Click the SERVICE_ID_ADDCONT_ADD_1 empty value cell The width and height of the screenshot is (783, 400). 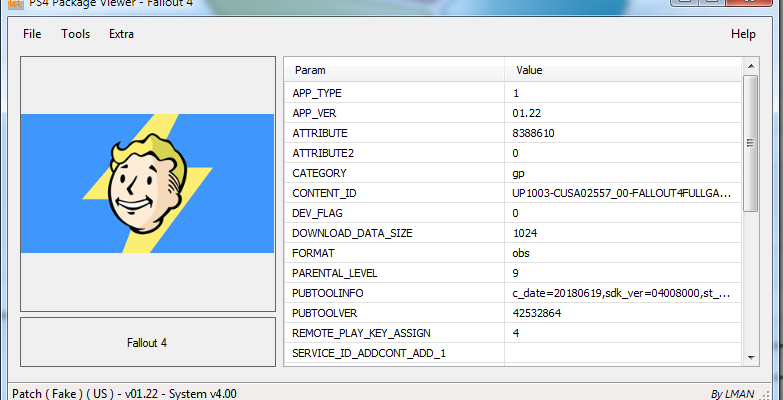point(621,353)
